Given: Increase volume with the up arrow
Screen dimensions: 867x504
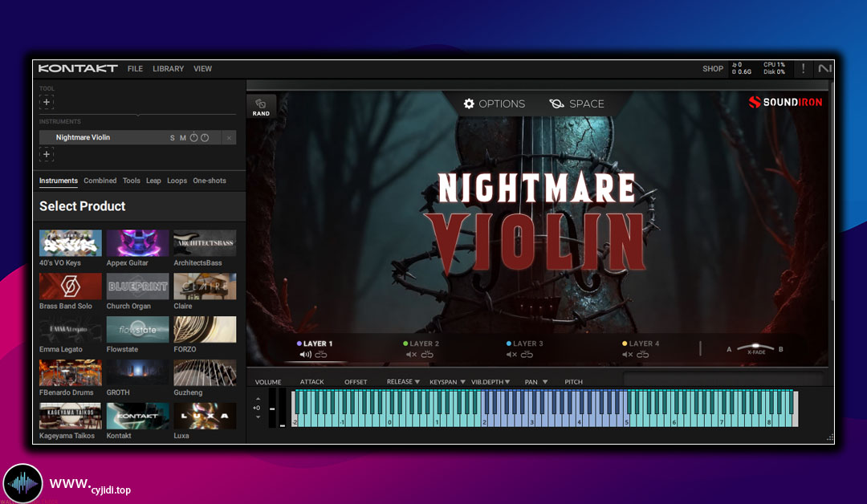Looking at the screenshot, I should (x=258, y=398).
